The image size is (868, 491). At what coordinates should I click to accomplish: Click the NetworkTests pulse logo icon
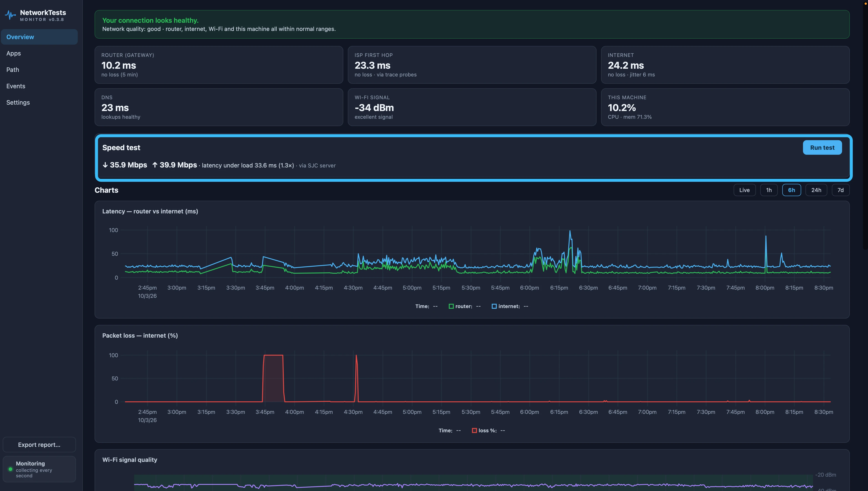point(10,15)
